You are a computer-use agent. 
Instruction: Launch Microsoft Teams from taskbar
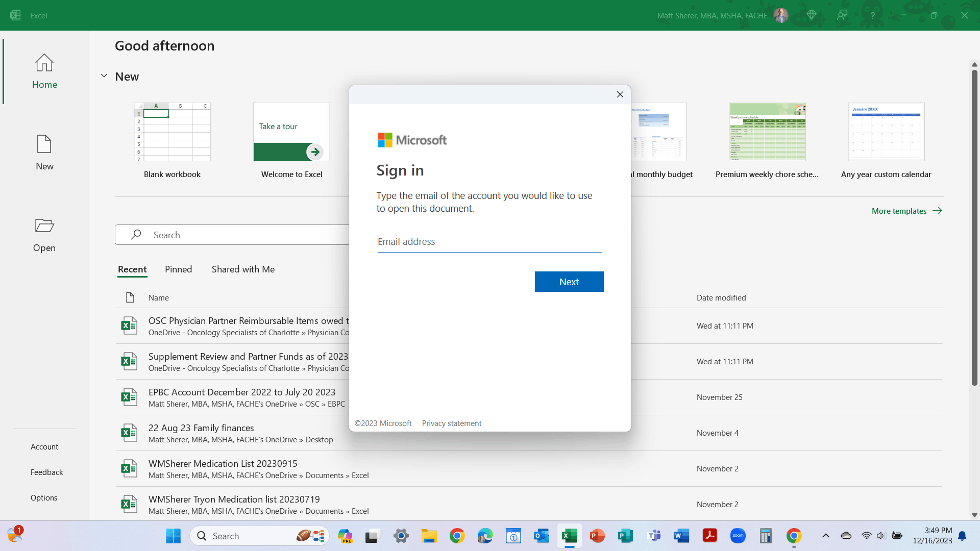654,536
